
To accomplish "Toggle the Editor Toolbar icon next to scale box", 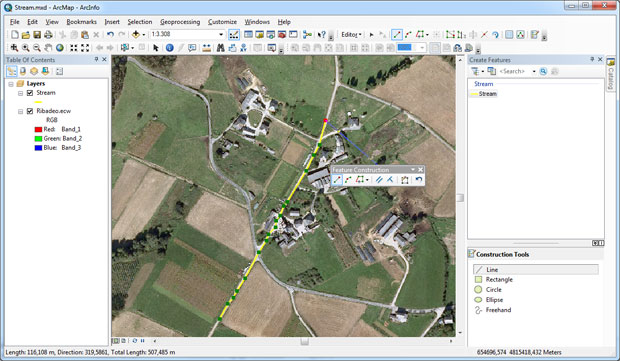I will 234,35.
